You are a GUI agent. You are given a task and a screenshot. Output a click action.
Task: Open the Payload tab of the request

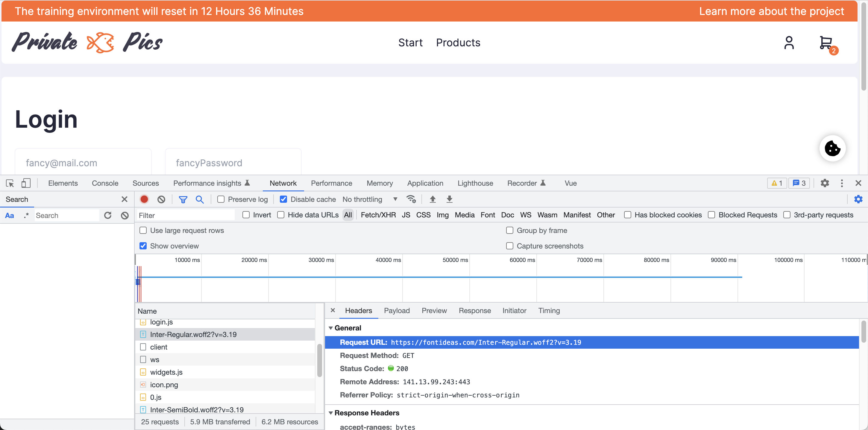coord(397,310)
